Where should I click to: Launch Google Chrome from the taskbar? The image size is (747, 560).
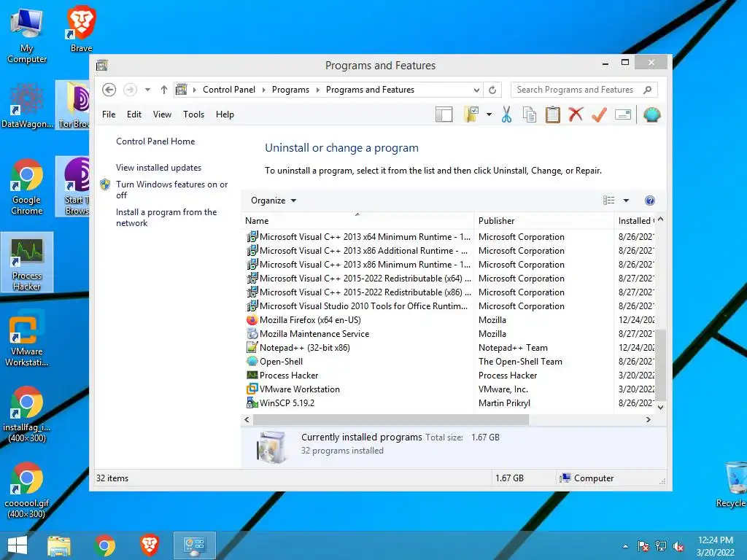pyautogui.click(x=105, y=545)
